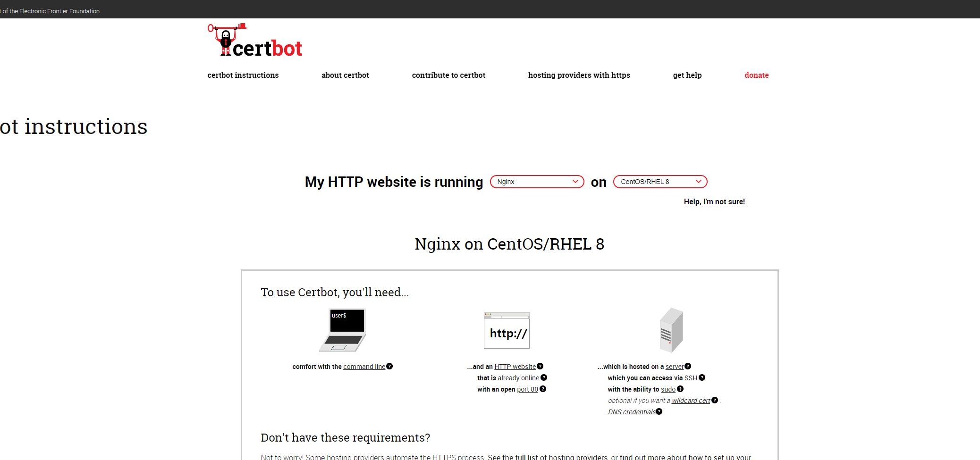The height and width of the screenshot is (460, 980).
Task: Open help icon next to server
Action: coord(688,366)
